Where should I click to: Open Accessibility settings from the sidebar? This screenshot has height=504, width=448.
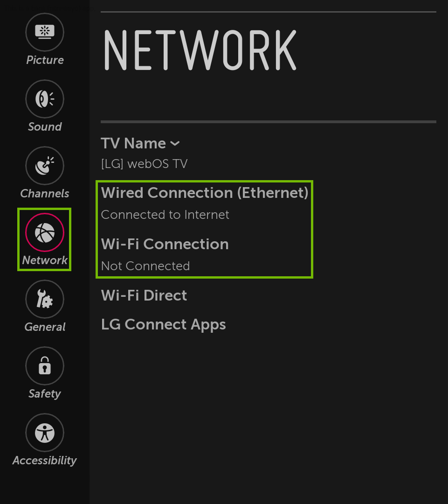click(x=44, y=433)
